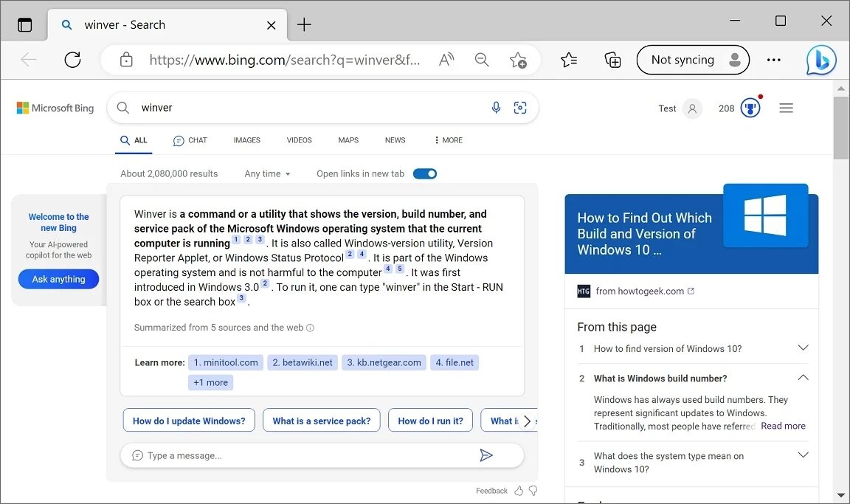Open the Bing sidebar chat icon

coord(820,61)
